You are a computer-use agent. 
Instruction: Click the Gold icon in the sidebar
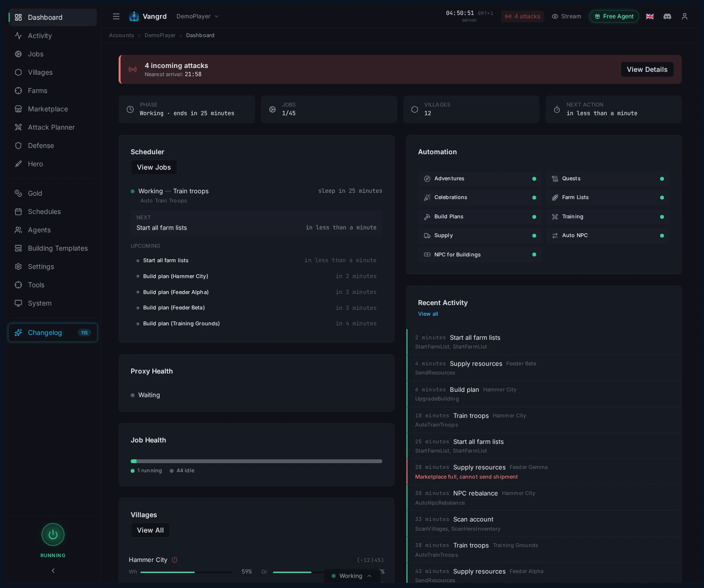(x=18, y=193)
